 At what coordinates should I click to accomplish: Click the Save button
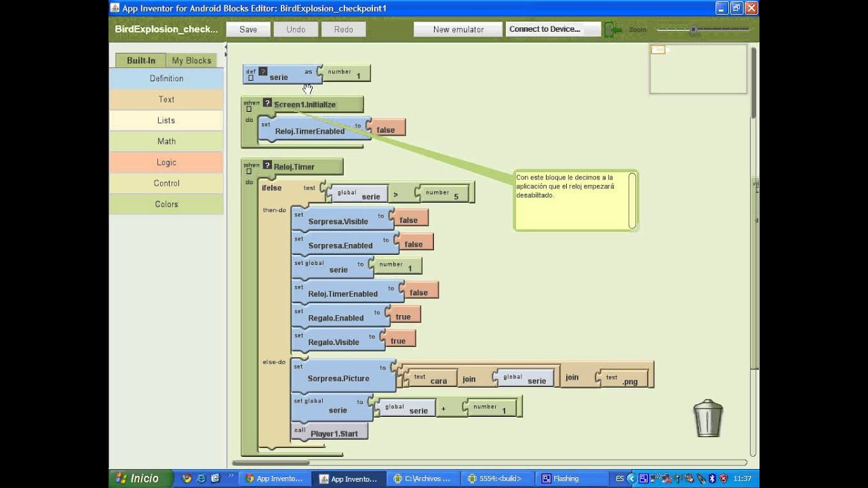pyautogui.click(x=248, y=29)
